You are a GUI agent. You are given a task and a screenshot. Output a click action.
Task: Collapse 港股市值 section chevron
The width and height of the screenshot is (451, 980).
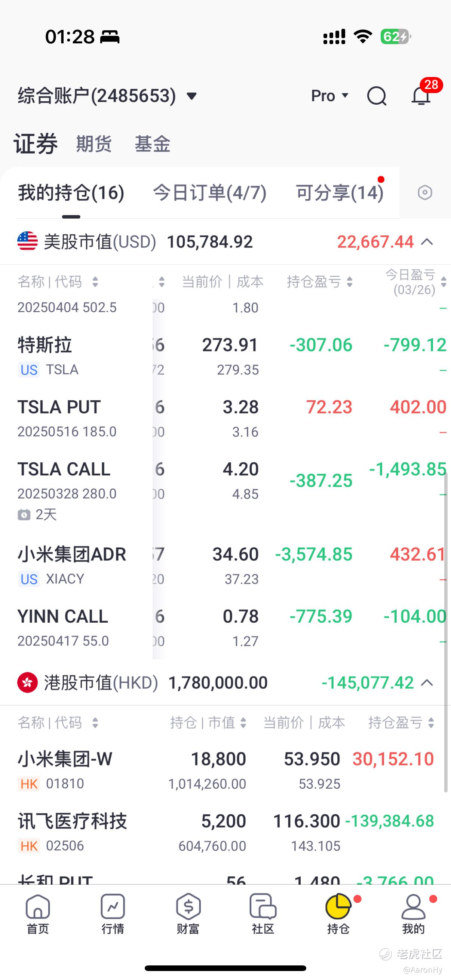(x=427, y=683)
